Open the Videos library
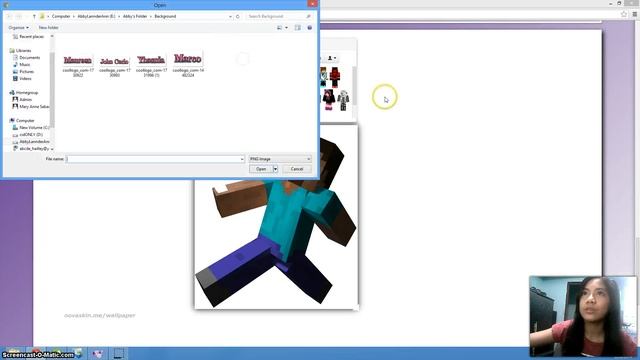Viewport: 640px width, 360px height. pos(22,78)
